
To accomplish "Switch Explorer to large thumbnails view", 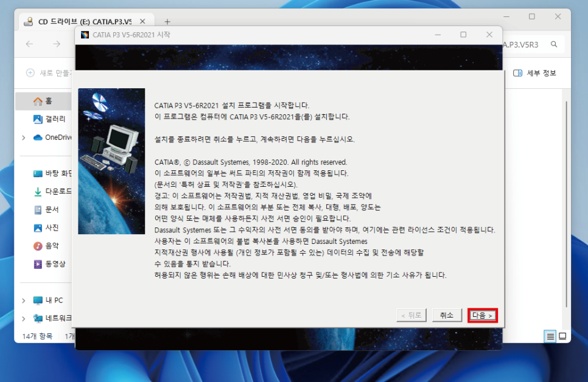I will [x=562, y=336].
